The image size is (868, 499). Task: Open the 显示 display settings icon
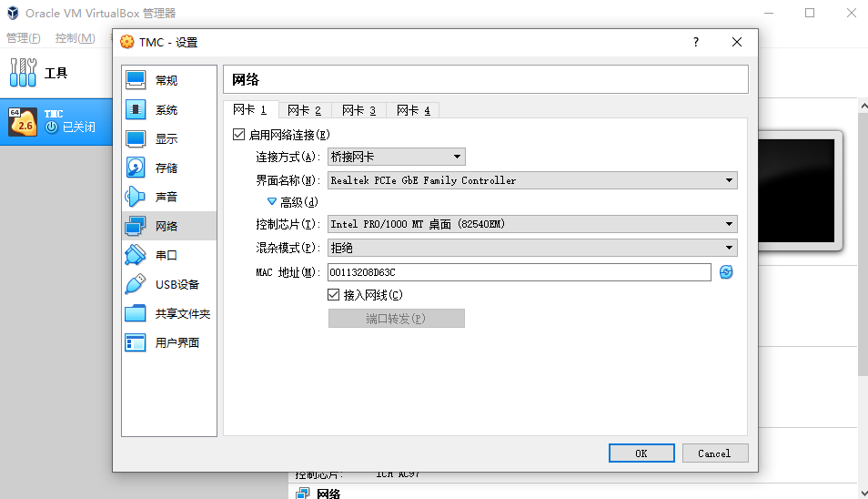(x=136, y=138)
